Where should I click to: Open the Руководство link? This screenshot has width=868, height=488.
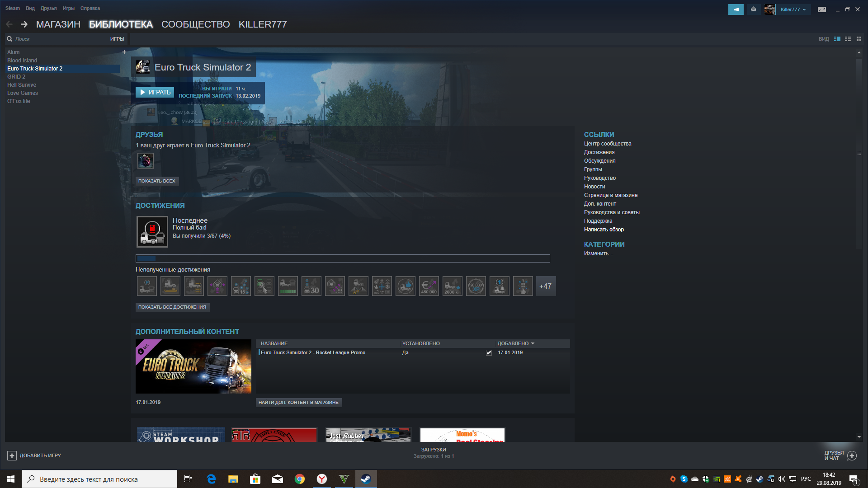coord(599,178)
